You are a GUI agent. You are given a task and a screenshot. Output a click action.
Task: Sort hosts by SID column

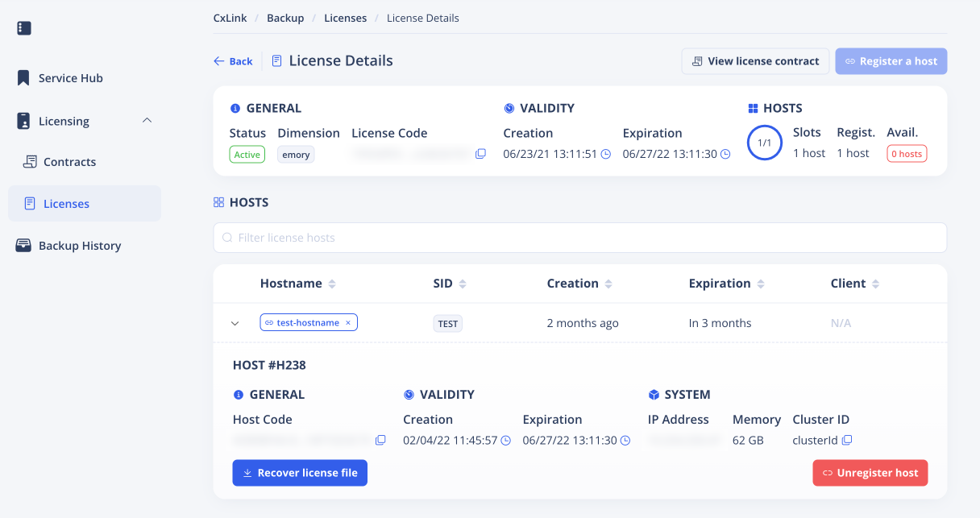[463, 284]
